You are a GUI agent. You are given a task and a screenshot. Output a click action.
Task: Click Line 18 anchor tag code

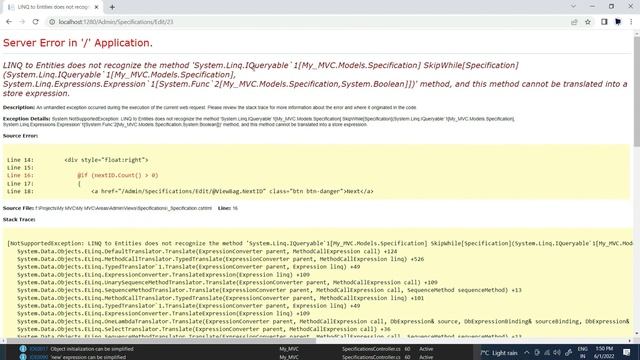(x=232, y=191)
